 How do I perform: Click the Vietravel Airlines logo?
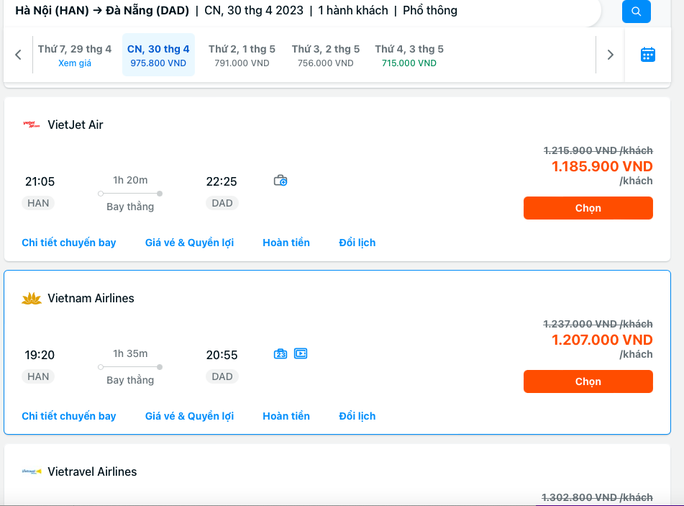click(31, 471)
